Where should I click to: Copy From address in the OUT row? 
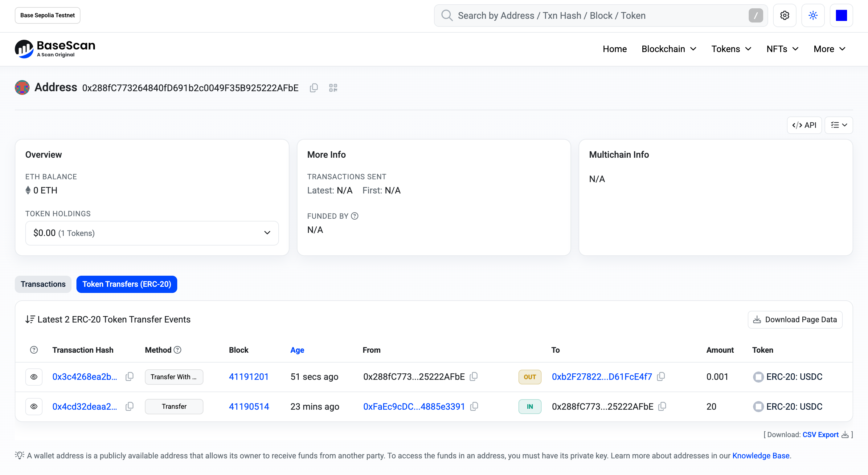tap(474, 376)
